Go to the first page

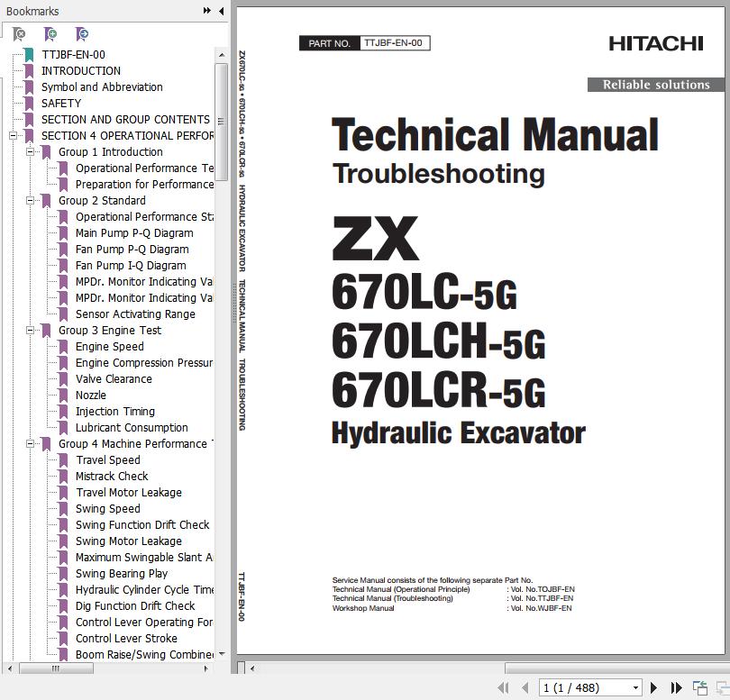click(503, 687)
